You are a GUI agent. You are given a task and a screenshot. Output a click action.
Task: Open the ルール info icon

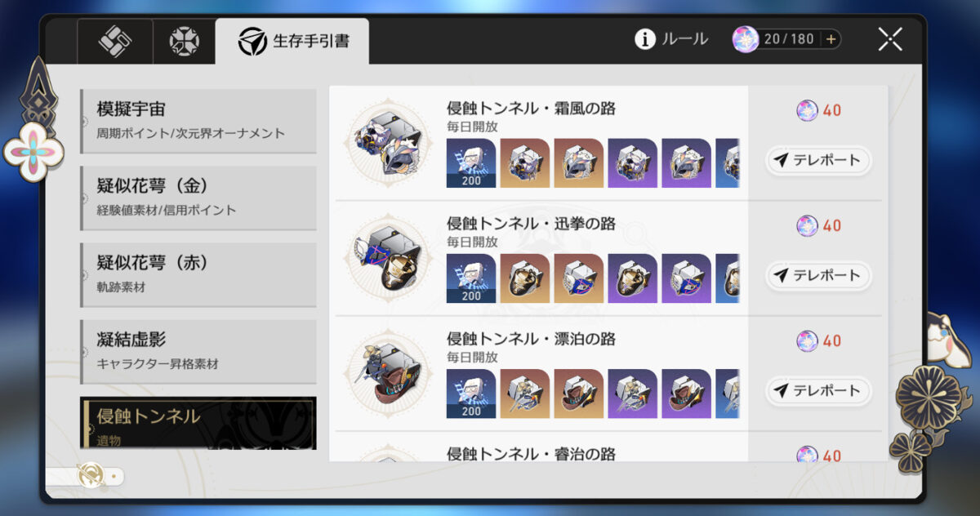[645, 38]
